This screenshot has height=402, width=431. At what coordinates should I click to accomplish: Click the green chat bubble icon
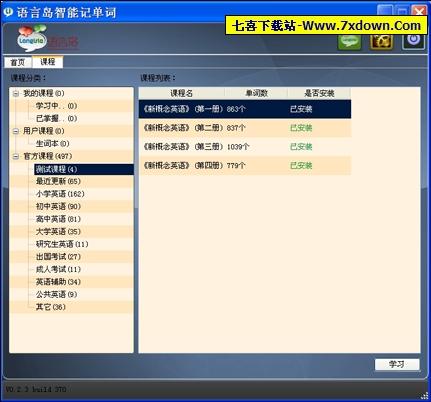349,42
